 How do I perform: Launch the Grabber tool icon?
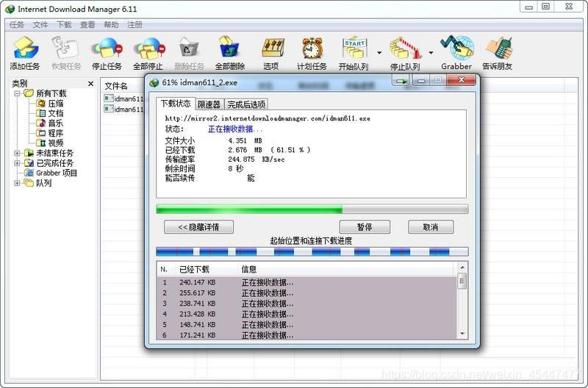[x=456, y=53]
